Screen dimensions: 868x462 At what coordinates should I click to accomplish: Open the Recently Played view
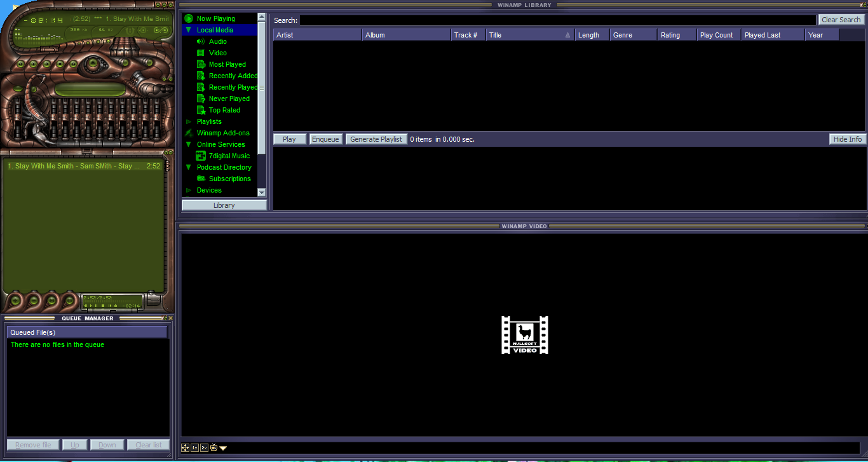(233, 87)
